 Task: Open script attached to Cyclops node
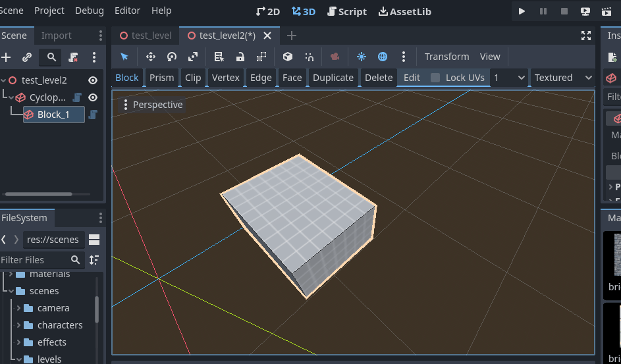77,97
